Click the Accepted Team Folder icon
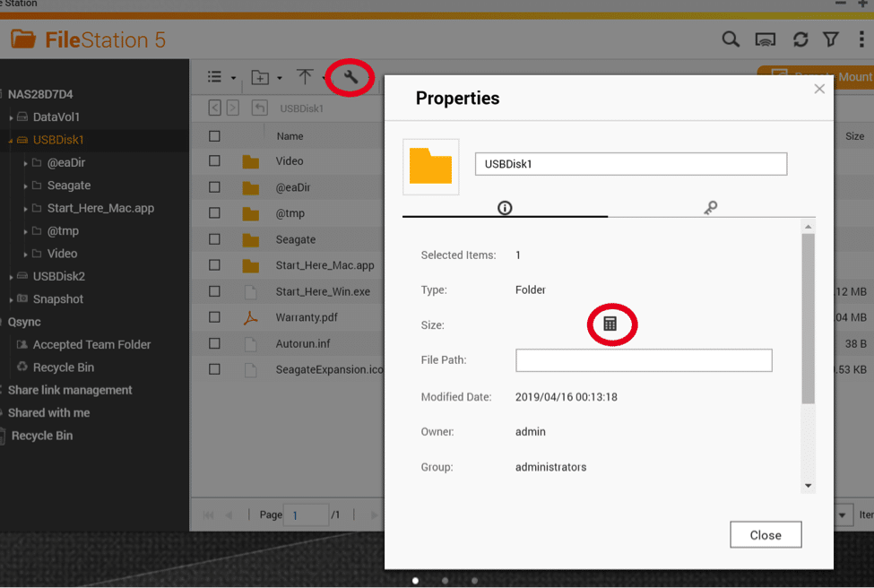874x588 pixels. coord(22,344)
